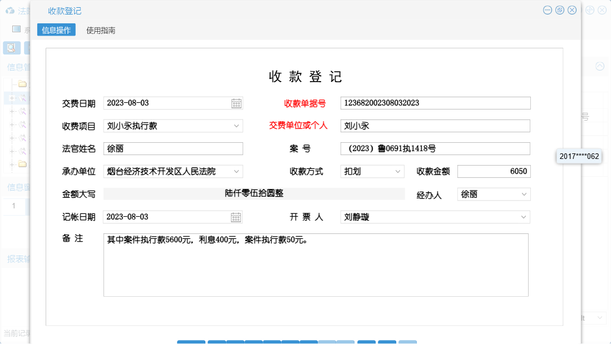The image size is (611, 364).
Task: Open the 收款方式 dropdown
Action: pos(397,171)
